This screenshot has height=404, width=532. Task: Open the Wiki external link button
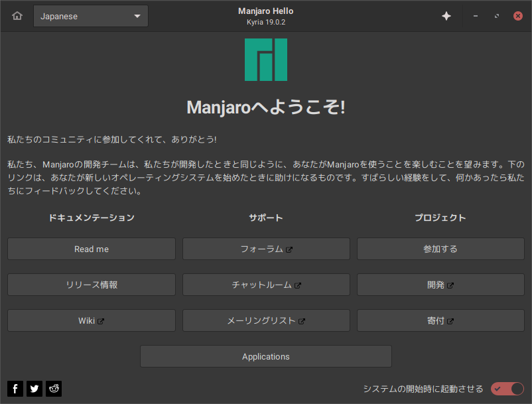pyautogui.click(x=92, y=320)
